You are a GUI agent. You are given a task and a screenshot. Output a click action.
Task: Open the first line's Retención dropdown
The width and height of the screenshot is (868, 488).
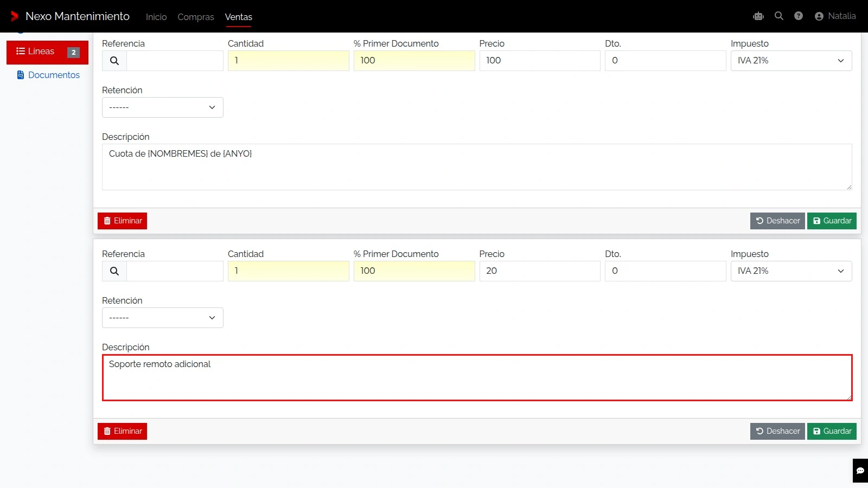(163, 107)
